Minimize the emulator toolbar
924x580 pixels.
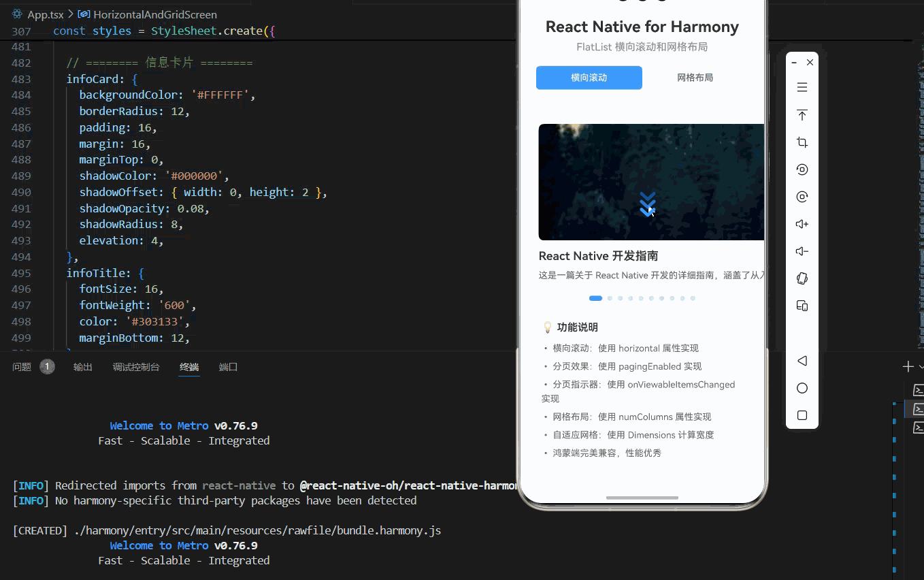click(x=794, y=63)
